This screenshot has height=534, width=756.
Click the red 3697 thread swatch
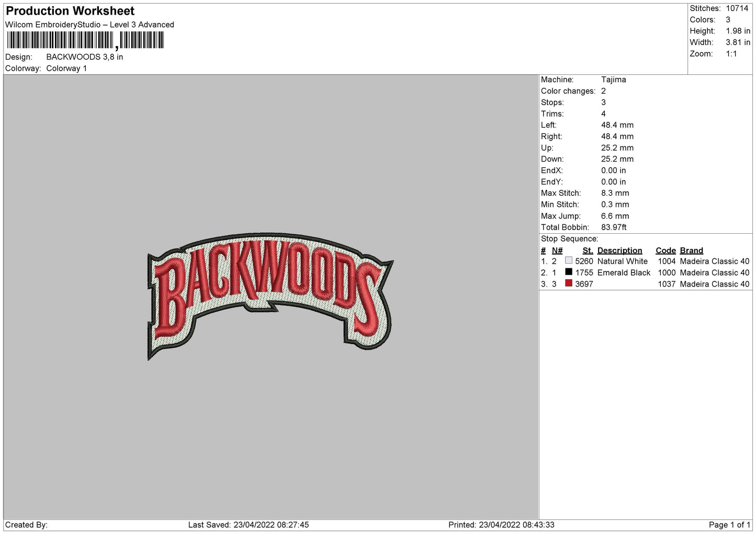tap(569, 283)
